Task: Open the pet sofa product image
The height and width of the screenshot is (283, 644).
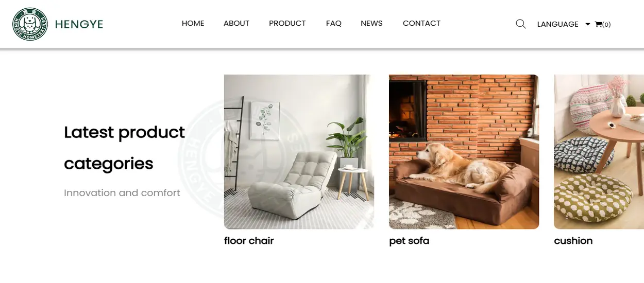Action: pyautogui.click(x=464, y=152)
